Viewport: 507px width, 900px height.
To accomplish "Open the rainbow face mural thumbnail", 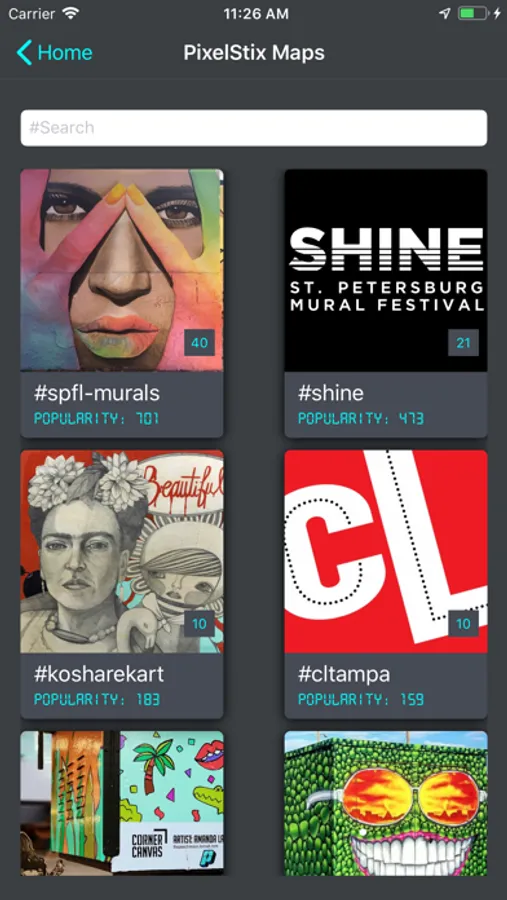I will click(x=122, y=270).
